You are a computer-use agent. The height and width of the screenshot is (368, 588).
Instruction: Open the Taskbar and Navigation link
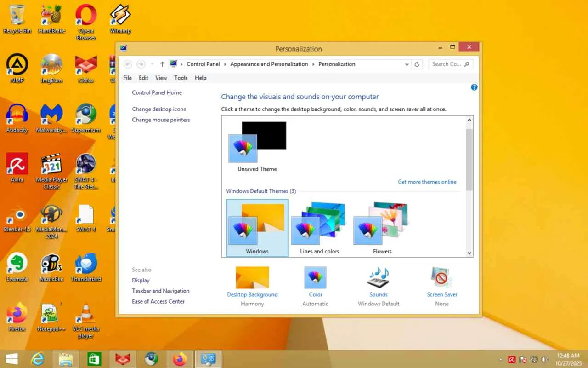click(x=161, y=291)
